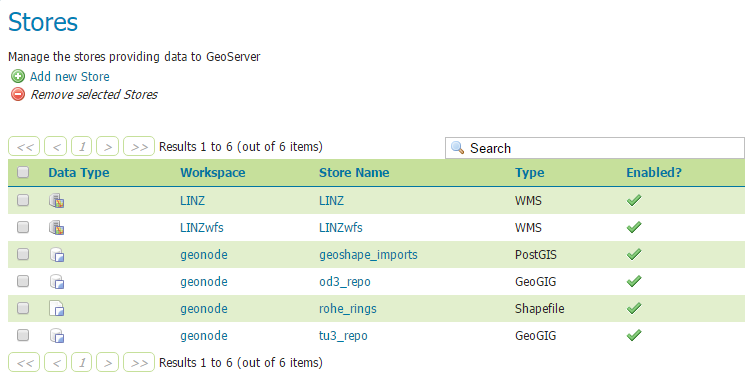
Task: Jump to the last page with the top >> button
Action: (139, 147)
